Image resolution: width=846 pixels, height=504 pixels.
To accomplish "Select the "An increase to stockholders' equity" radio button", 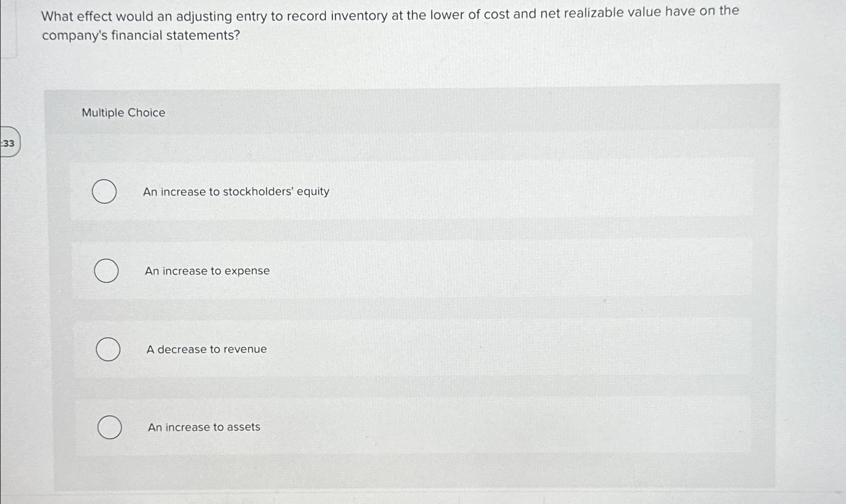I will pos(104,192).
